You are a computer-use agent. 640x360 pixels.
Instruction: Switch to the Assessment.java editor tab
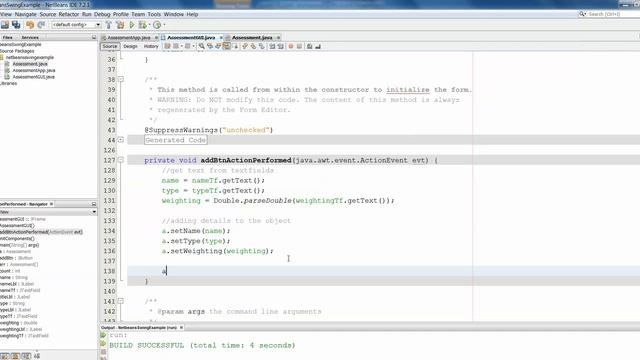click(x=252, y=38)
